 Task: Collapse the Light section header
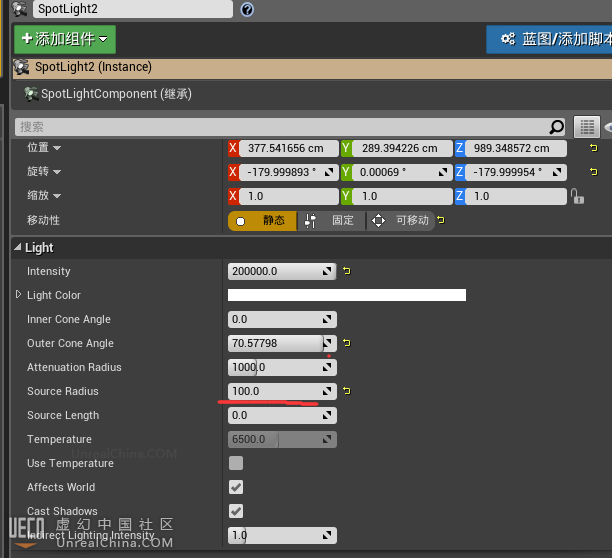[x=18, y=247]
